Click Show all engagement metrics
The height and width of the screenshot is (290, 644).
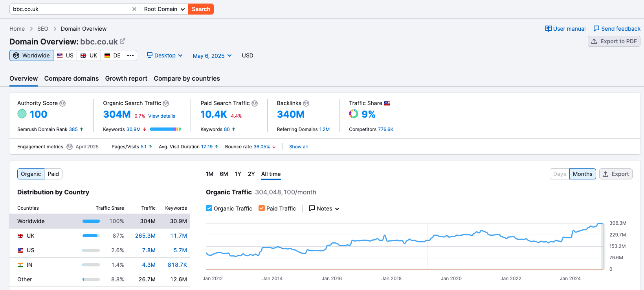coord(298,147)
